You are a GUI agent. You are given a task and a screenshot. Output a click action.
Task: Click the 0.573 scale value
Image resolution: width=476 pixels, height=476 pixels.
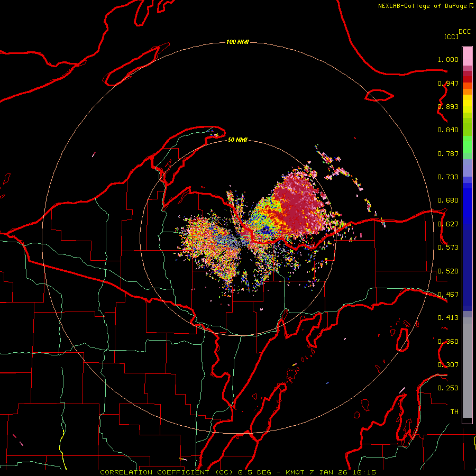tap(448, 248)
